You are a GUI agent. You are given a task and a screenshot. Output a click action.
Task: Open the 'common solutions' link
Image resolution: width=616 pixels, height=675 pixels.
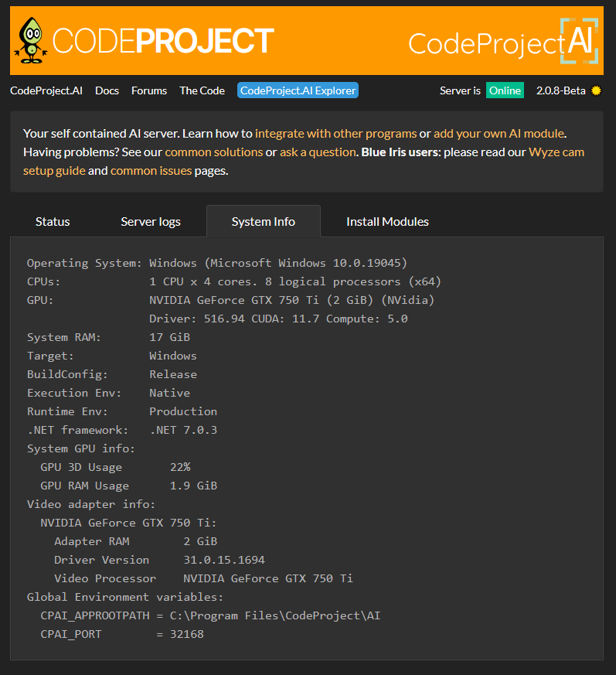[214, 152]
